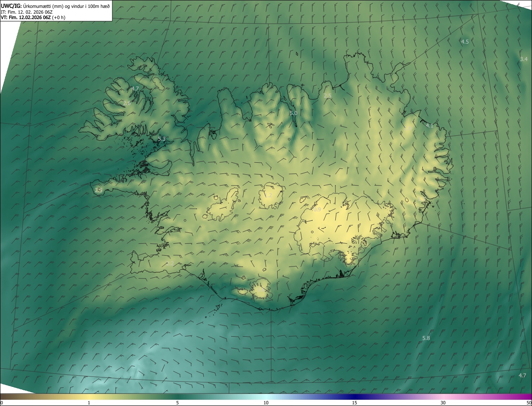This screenshot has height=406, width=532.
Task: Click the 4.1 value label on the map
Action: pyautogui.click(x=429, y=125)
